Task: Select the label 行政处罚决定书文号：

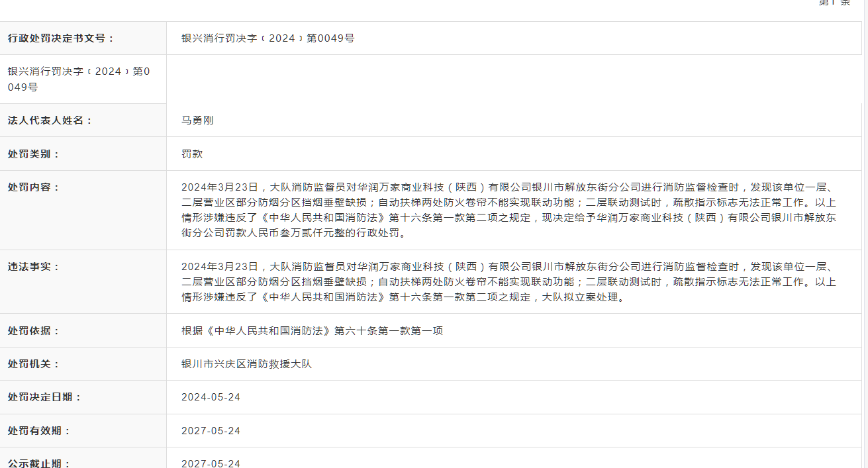Action: pos(61,38)
